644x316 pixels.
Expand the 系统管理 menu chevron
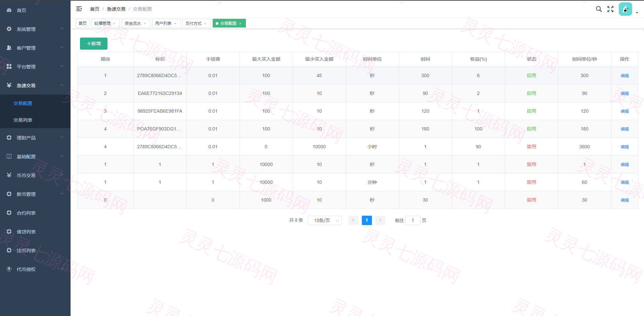click(x=62, y=29)
